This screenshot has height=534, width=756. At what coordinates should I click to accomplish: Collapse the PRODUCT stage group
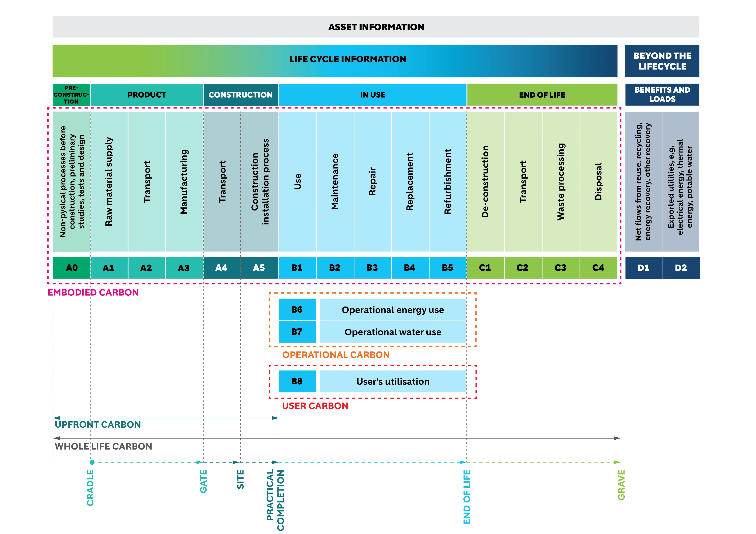[146, 95]
